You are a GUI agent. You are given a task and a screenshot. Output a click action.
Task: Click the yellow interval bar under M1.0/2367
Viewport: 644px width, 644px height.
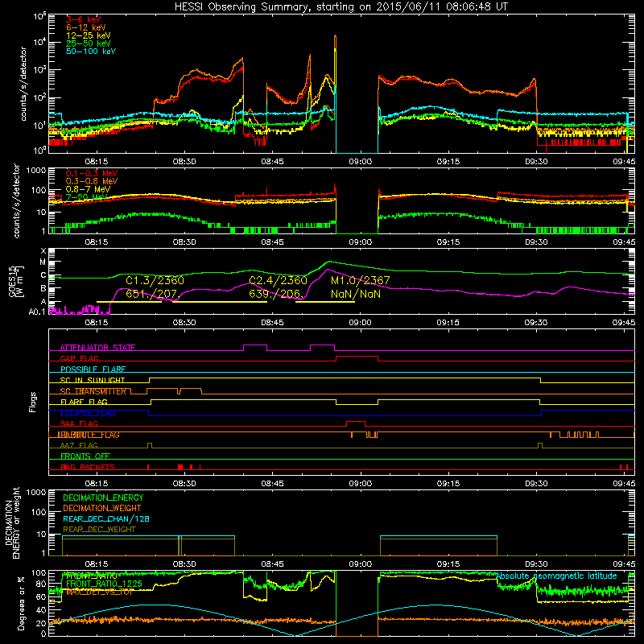pyautogui.click(x=325, y=302)
